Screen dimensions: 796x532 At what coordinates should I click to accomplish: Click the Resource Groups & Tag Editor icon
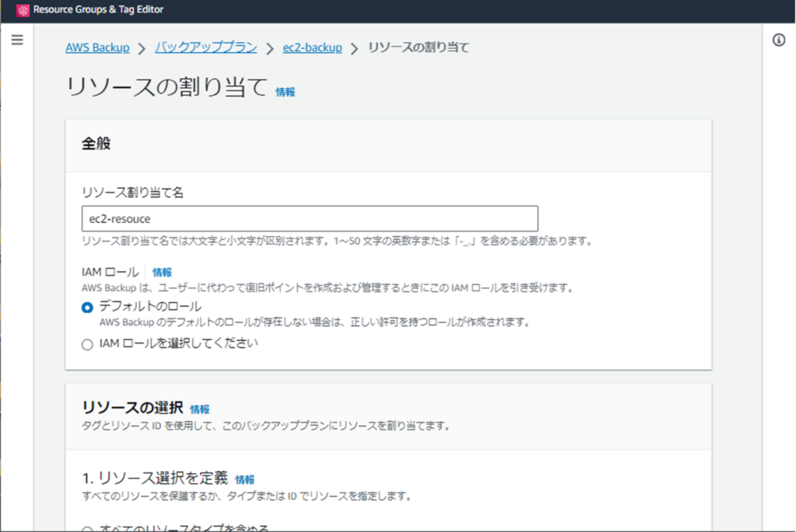tap(23, 9)
